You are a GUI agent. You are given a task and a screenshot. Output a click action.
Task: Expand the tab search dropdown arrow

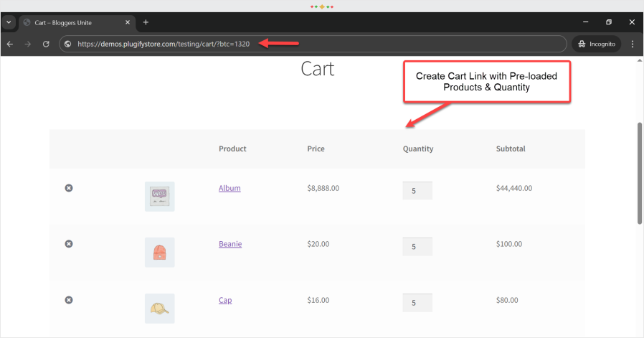[x=9, y=22]
